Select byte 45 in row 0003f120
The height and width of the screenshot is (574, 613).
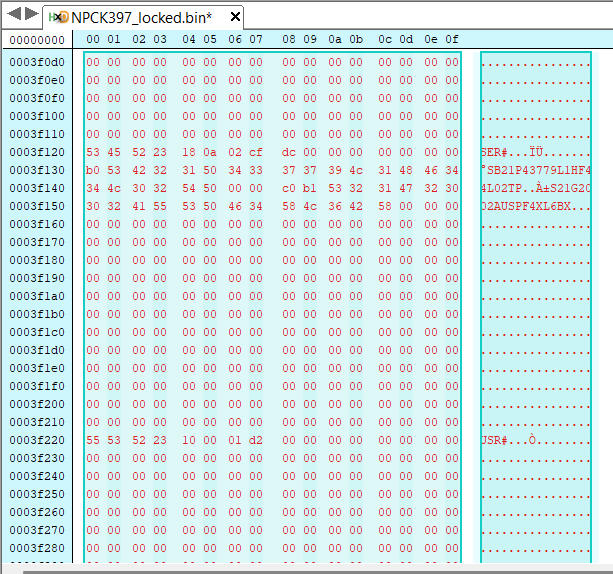114,152
